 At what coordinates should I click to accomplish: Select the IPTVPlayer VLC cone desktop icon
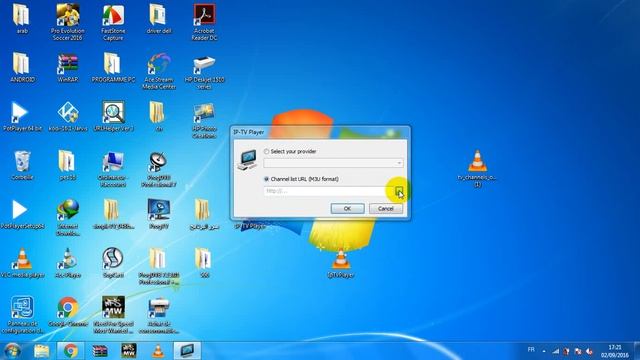pyautogui.click(x=341, y=263)
